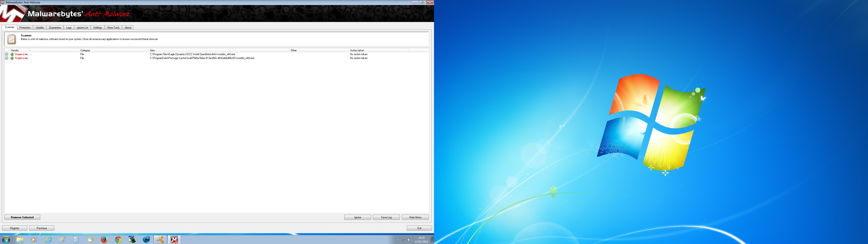Open the Settings tab

tap(98, 28)
